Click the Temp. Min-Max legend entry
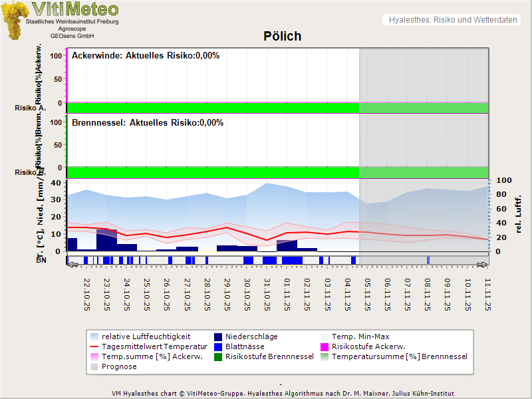 (x=359, y=336)
